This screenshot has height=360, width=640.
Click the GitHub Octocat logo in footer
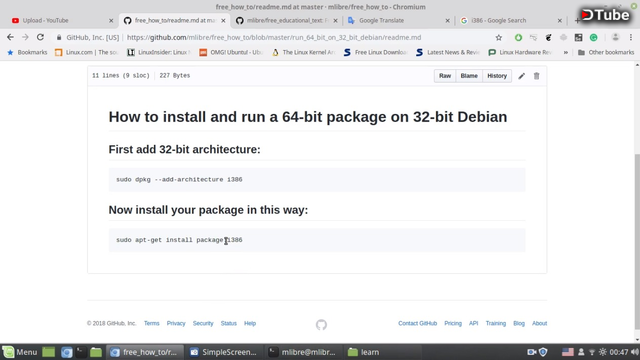pyautogui.click(x=321, y=324)
